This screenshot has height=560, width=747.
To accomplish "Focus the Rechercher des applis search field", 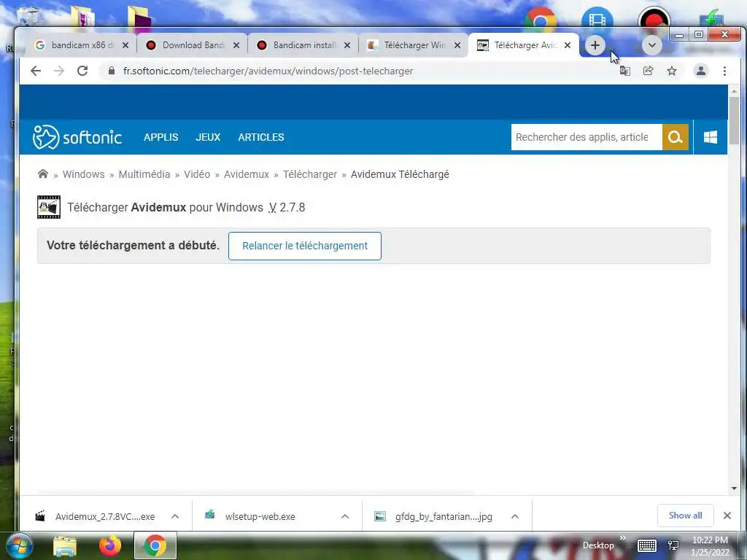I will [x=587, y=137].
